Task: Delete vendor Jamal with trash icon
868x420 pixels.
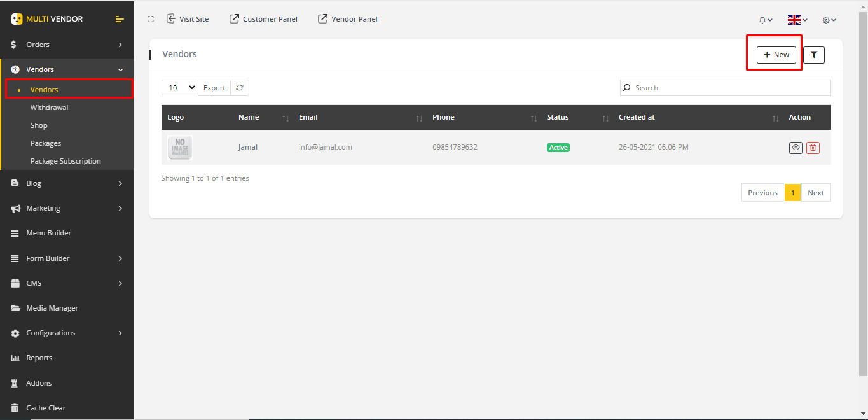Action: pos(813,148)
